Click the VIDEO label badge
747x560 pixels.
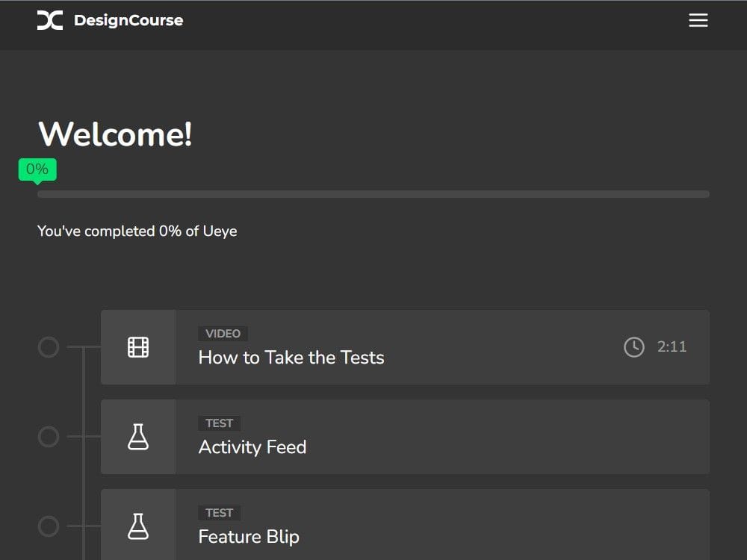223,333
